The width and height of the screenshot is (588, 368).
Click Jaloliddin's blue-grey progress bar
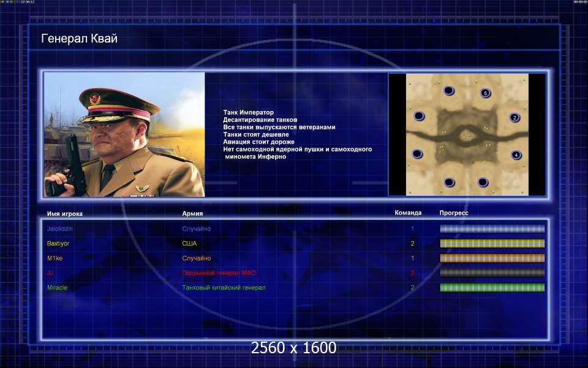[x=492, y=229]
